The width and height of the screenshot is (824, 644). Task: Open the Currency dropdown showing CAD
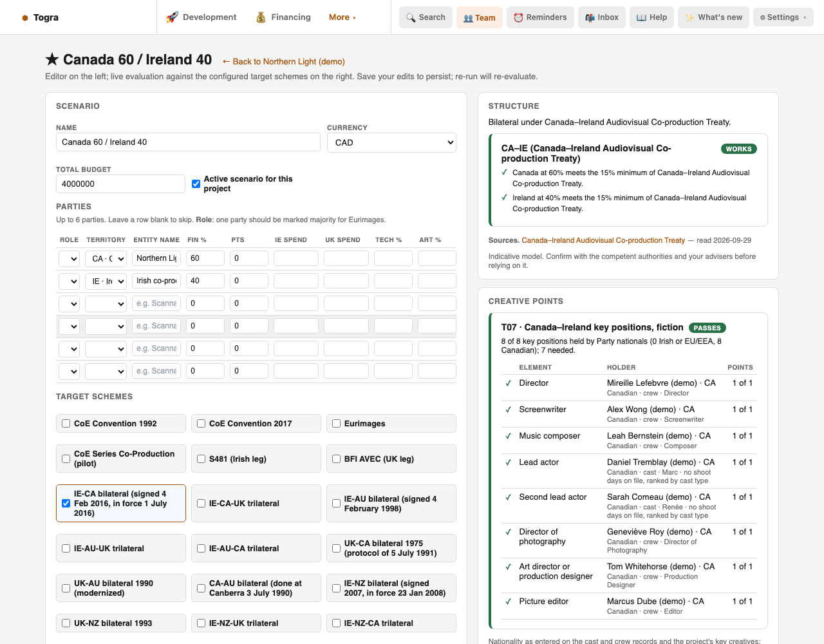(x=391, y=142)
